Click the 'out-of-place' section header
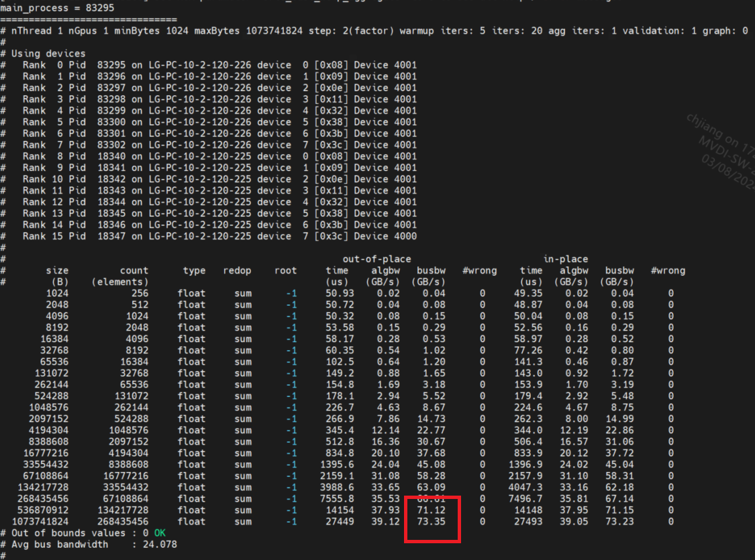The image size is (755, 560). (377, 259)
